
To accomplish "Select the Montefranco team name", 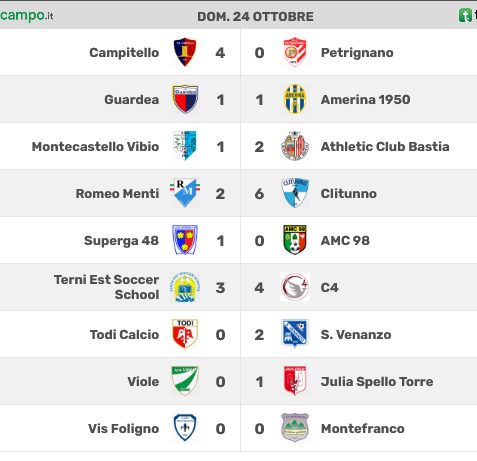I will point(363,428).
